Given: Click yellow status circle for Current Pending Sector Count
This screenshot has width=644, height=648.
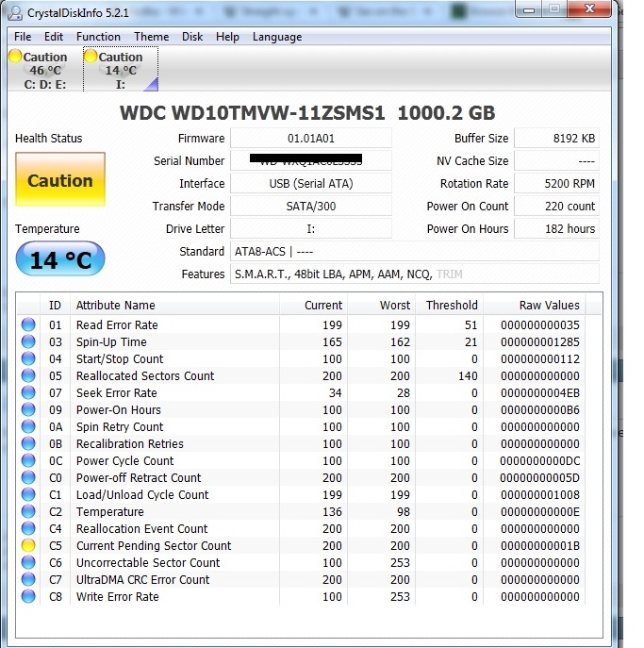Looking at the screenshot, I should pyautogui.click(x=28, y=546).
